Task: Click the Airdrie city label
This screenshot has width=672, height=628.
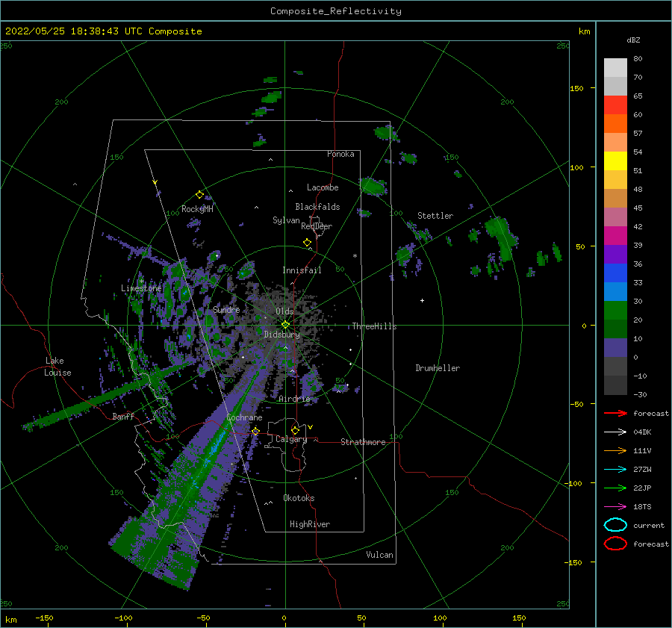Action: pos(294,399)
